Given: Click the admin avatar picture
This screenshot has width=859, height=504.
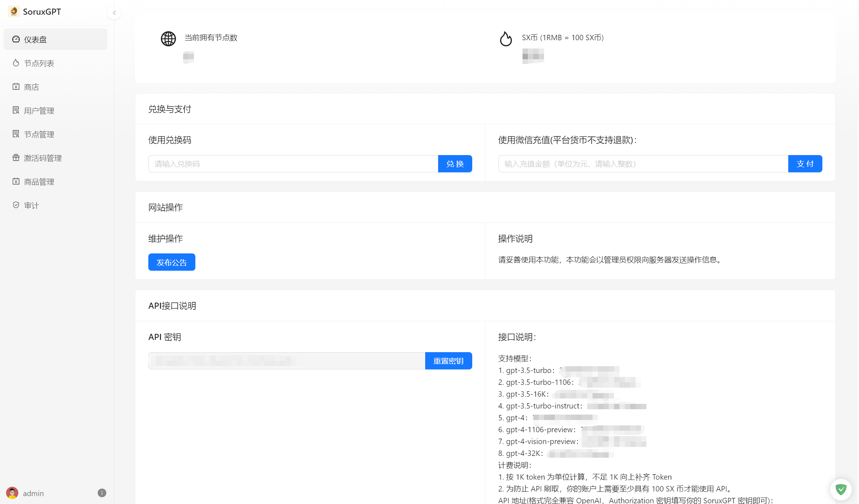Looking at the screenshot, I should [12, 493].
